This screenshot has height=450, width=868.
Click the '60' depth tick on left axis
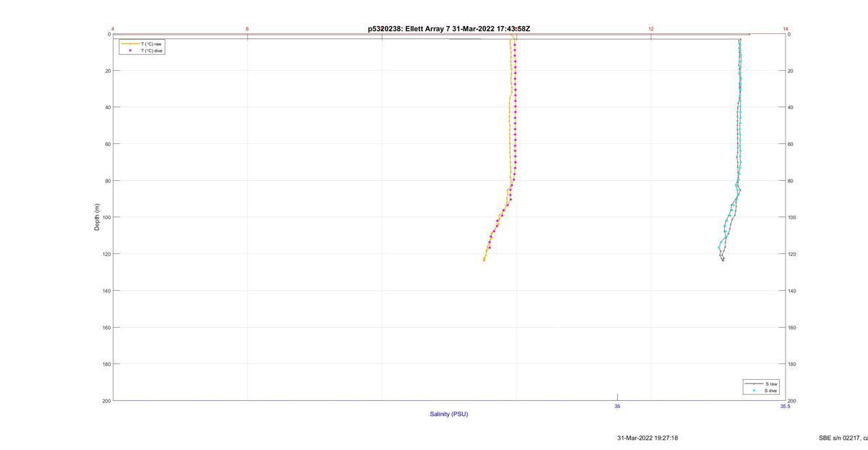108,144
